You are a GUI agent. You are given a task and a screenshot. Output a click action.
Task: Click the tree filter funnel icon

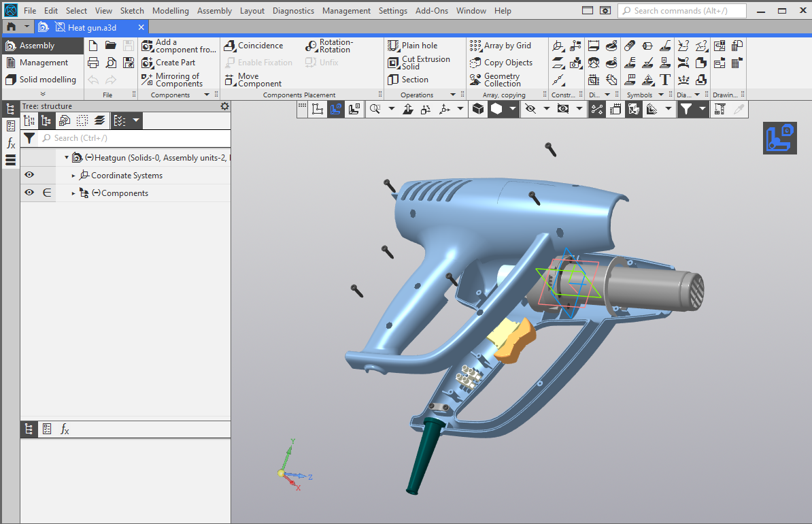click(29, 138)
